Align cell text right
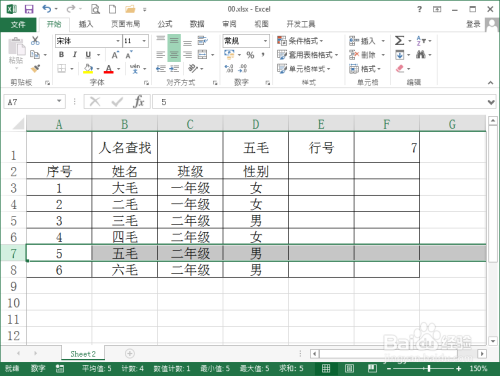 tap(188, 55)
